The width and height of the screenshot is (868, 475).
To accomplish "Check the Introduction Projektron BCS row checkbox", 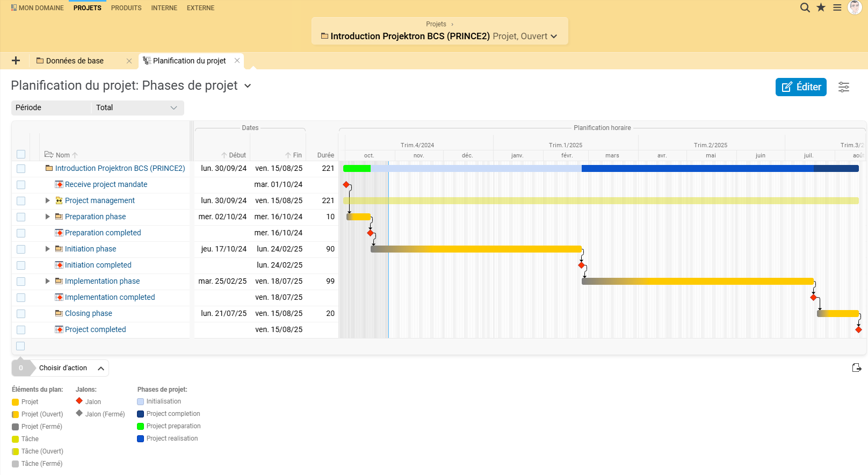I will (21, 169).
